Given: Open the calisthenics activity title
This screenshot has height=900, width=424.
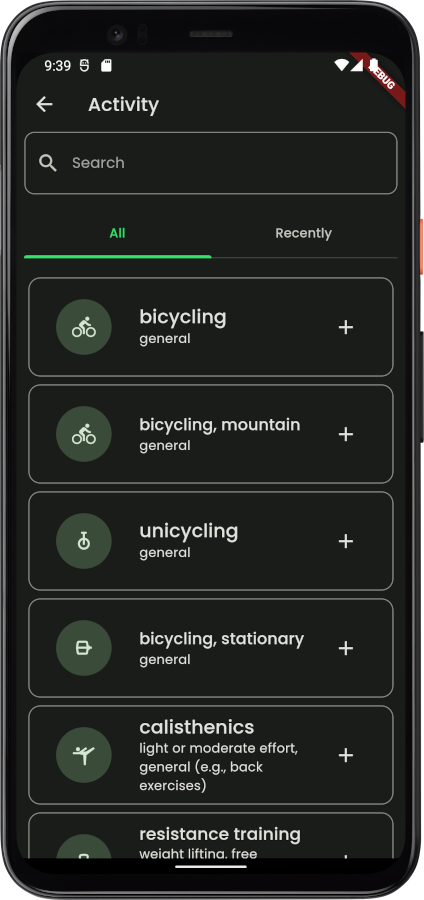Looking at the screenshot, I should [x=197, y=727].
